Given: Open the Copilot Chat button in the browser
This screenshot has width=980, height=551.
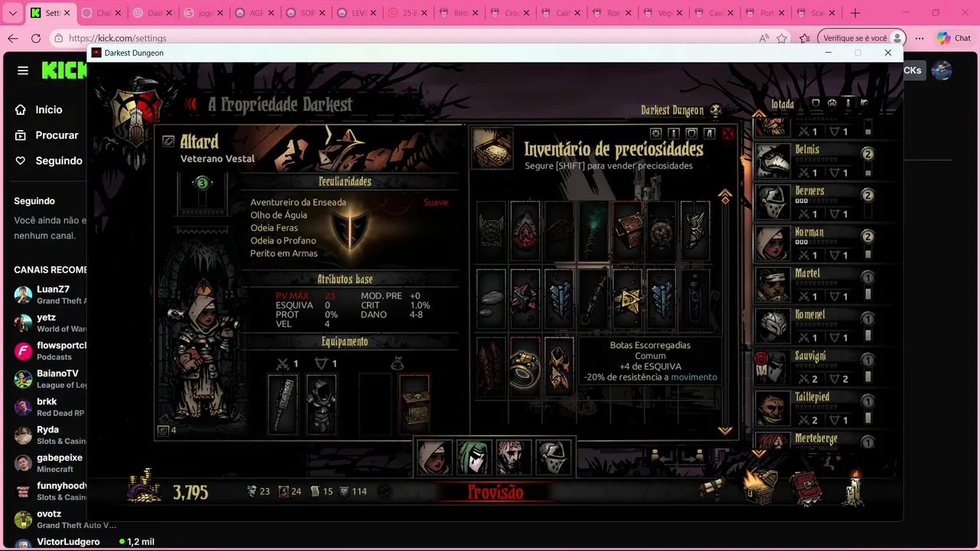Looking at the screenshot, I should tap(953, 38).
